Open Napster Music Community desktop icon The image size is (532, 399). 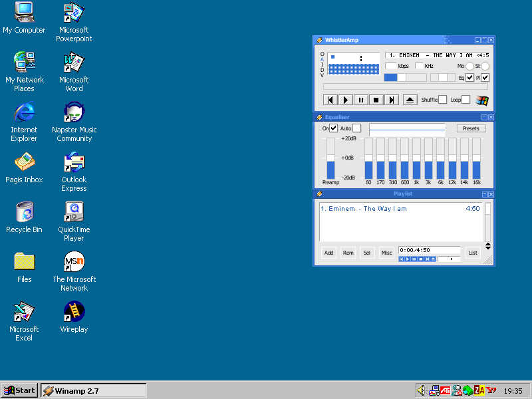pyautogui.click(x=74, y=112)
